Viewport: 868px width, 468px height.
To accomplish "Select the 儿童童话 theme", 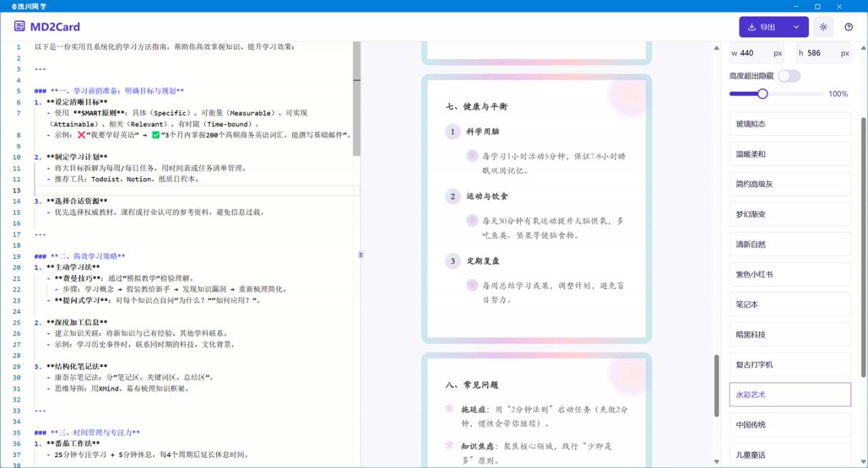I will coord(790,454).
